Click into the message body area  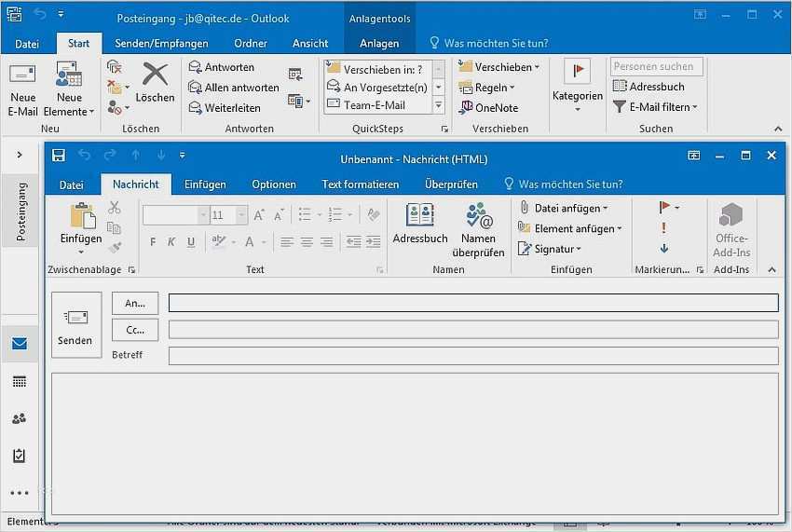(x=415, y=443)
